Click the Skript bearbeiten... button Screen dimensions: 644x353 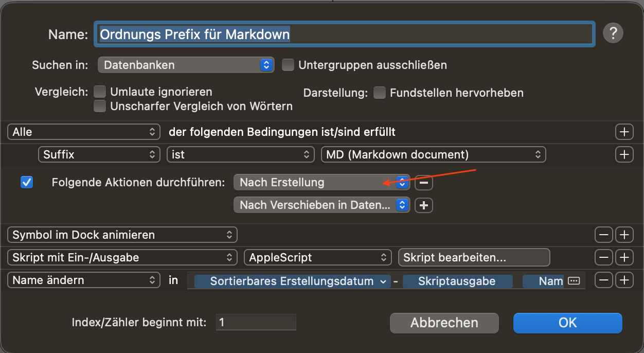474,257
